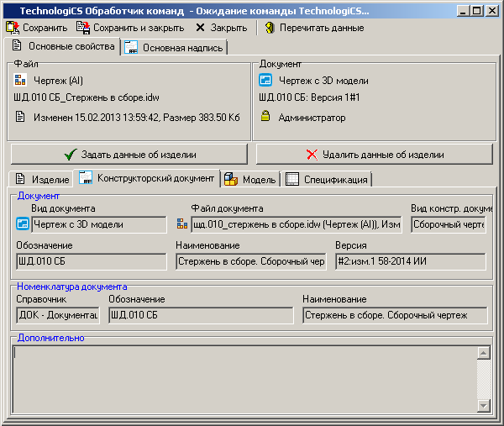Viewport: 504px width, 426px height.
Task: Open the Основные свойства tab
Action: click(63, 46)
